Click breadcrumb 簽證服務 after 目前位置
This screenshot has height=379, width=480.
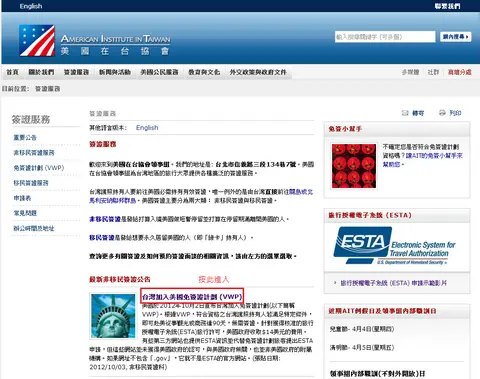(x=48, y=89)
